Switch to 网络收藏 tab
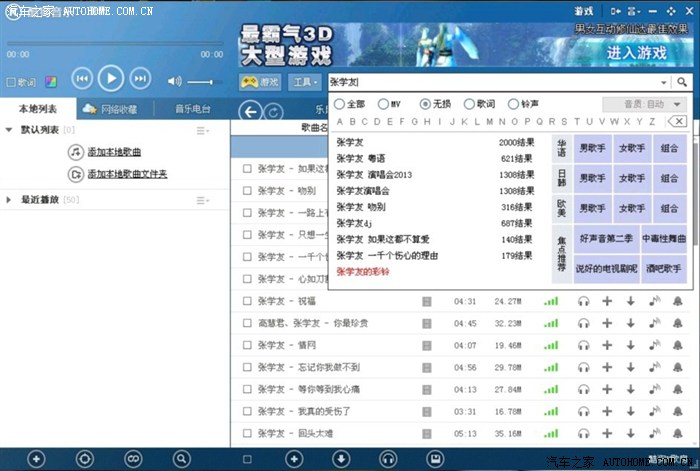This screenshot has width=700, height=471. tap(110, 108)
